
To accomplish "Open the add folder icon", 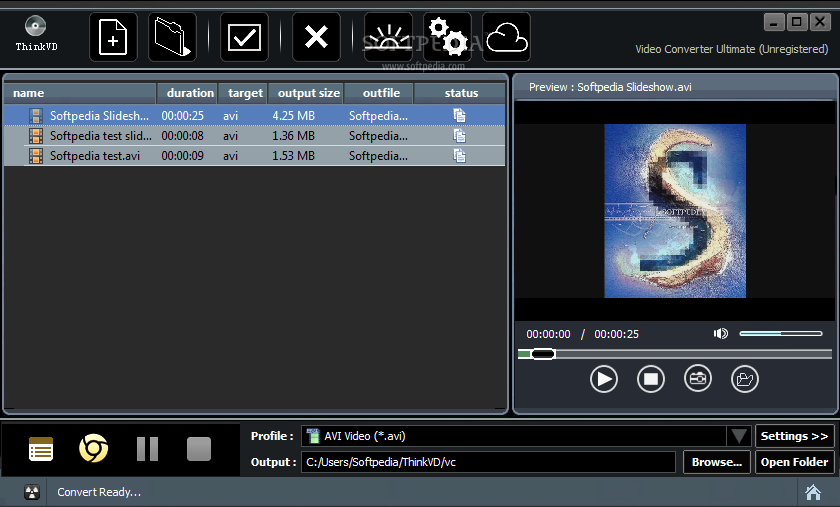I will pos(172,37).
